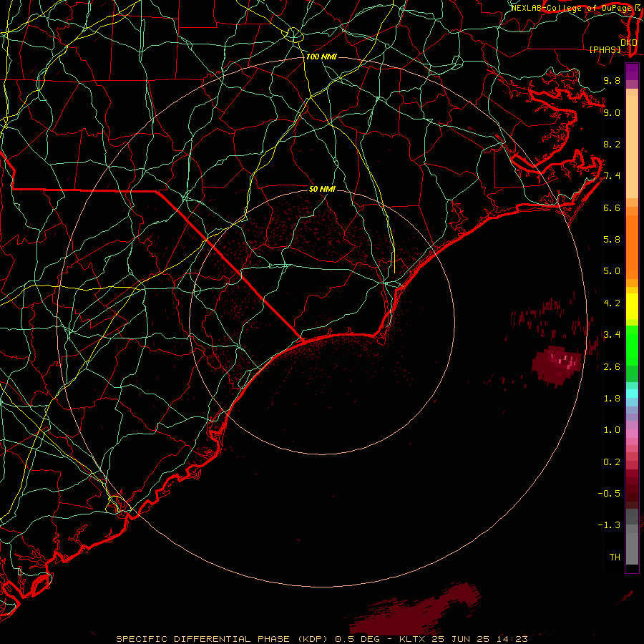Click the DKD label above the color scale

(628, 42)
